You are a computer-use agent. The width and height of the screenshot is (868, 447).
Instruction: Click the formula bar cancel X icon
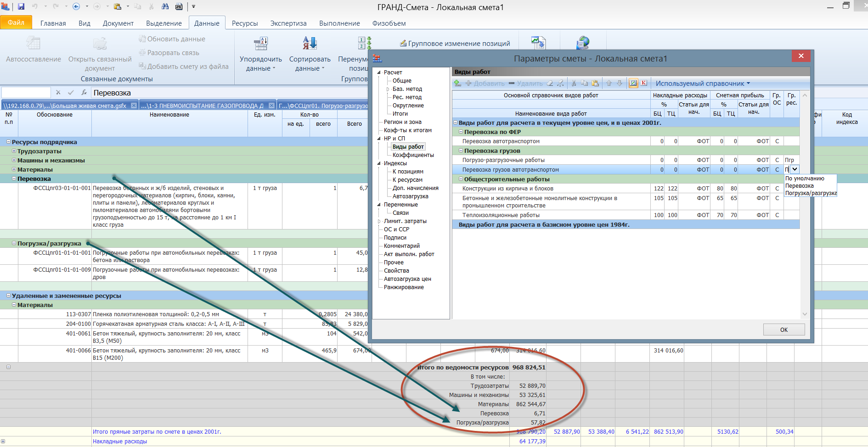[x=58, y=92]
